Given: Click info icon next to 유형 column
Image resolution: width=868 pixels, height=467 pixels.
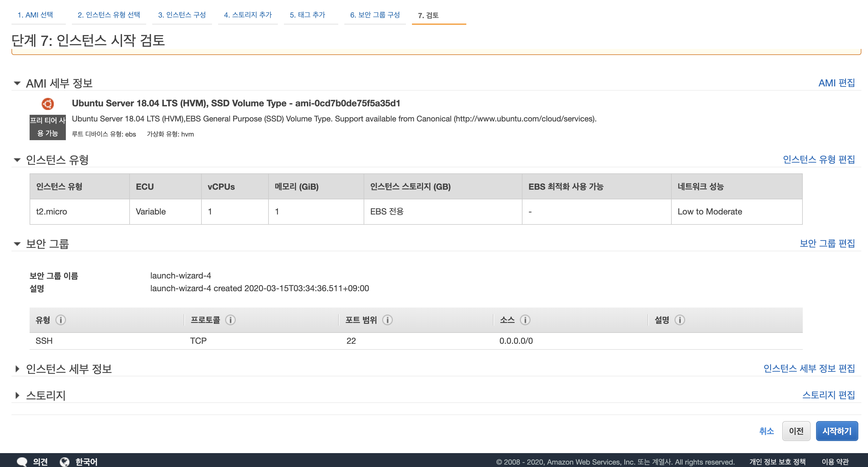Looking at the screenshot, I should click(x=61, y=320).
